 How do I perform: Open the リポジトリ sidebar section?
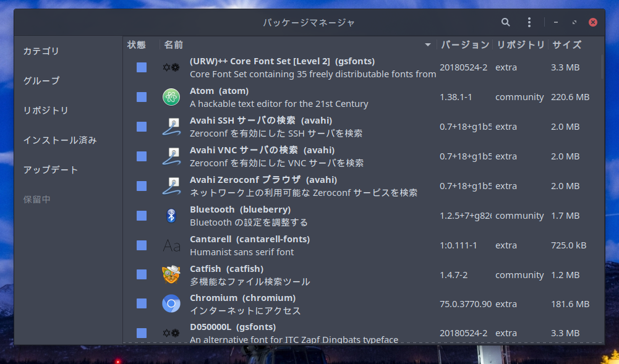pos(46,111)
